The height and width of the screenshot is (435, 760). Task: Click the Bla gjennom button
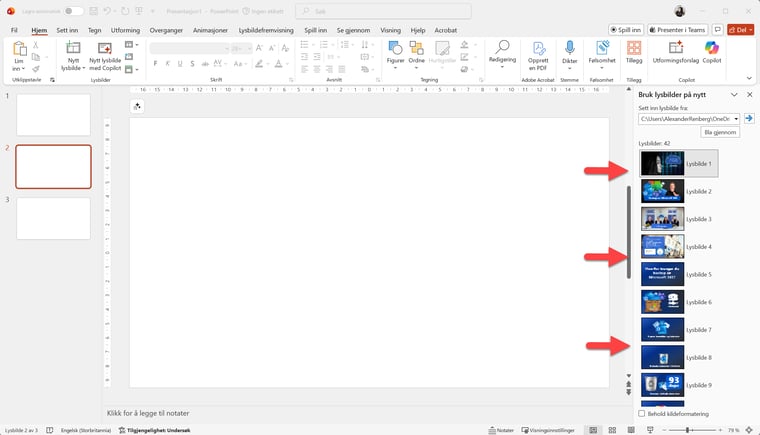720,132
